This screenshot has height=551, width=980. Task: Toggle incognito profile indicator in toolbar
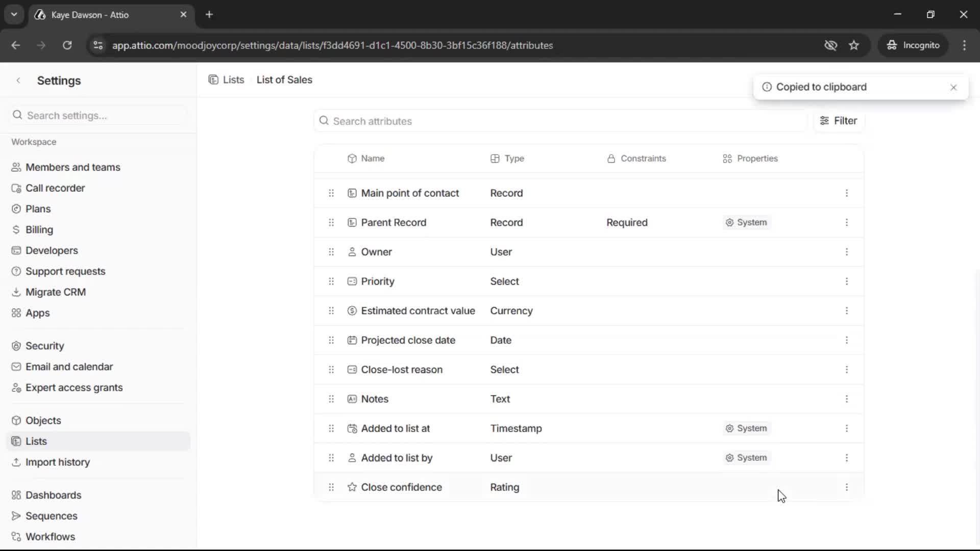(x=913, y=45)
